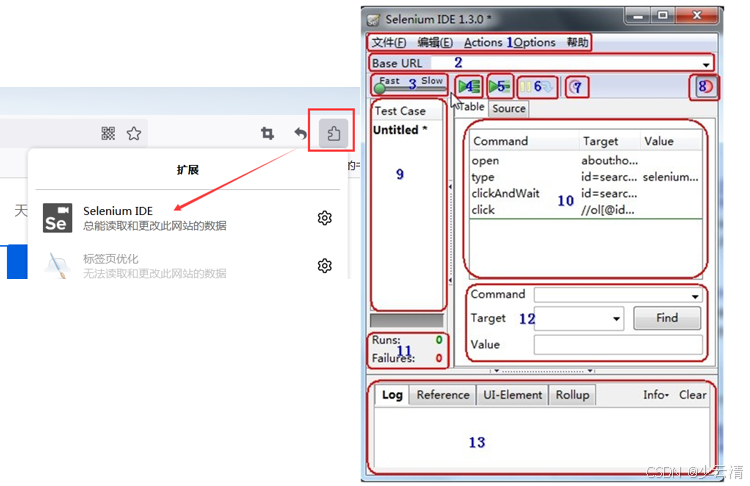Viewport: 750px width, 486px height.
Task: Select the open command row
Action: [585, 161]
